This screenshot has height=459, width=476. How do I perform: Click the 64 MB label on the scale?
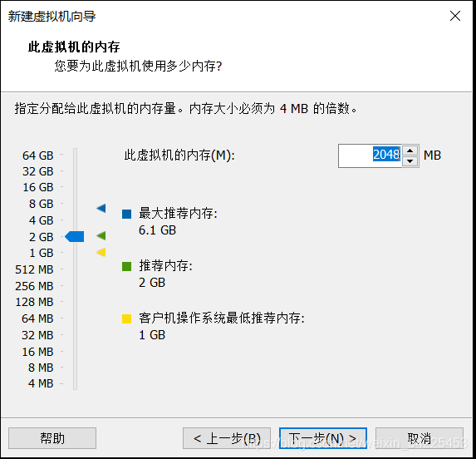[x=37, y=318]
